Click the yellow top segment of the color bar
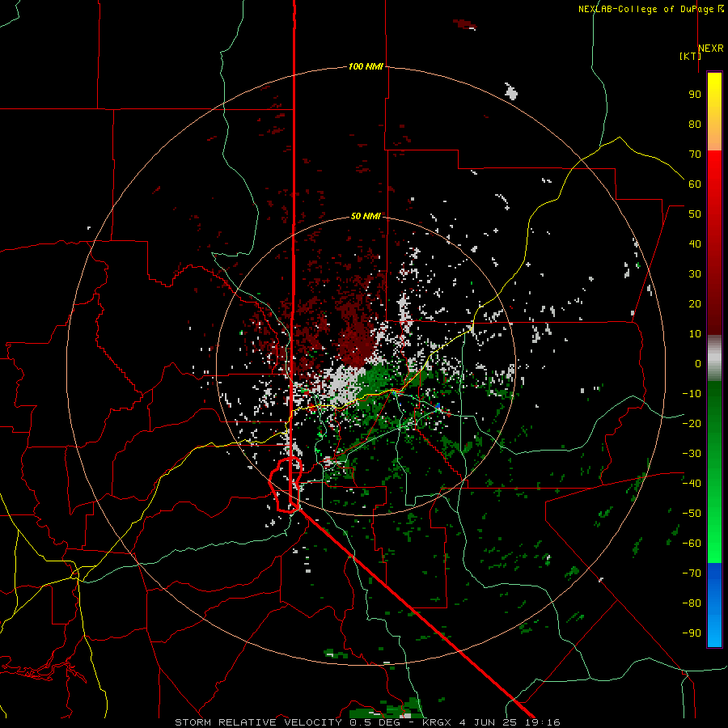The image size is (728, 728). pyautogui.click(x=714, y=112)
